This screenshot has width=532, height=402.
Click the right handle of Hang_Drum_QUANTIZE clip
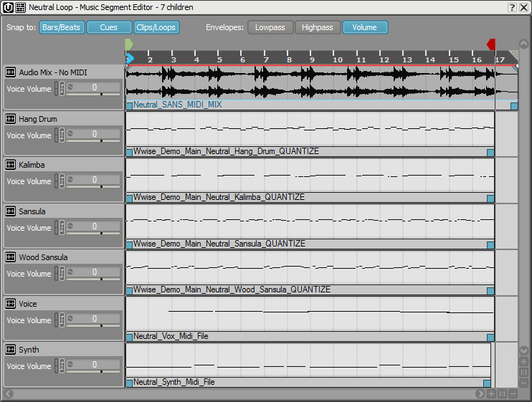(x=490, y=153)
